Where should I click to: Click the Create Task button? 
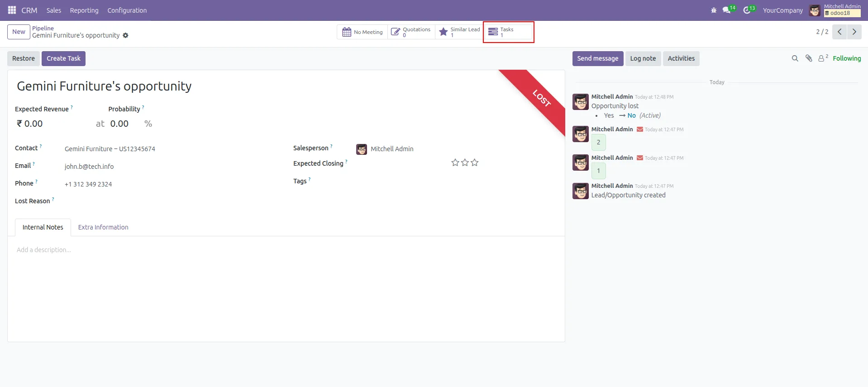click(63, 58)
